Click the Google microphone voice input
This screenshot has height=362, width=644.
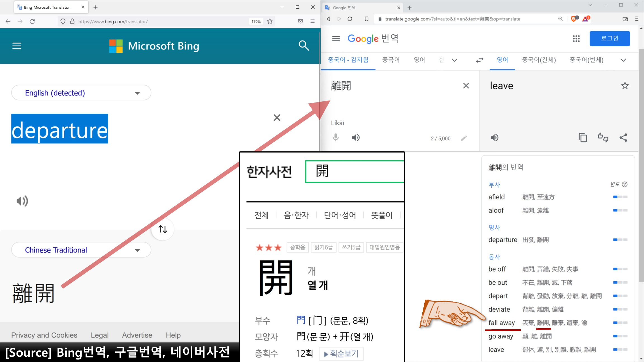click(336, 138)
